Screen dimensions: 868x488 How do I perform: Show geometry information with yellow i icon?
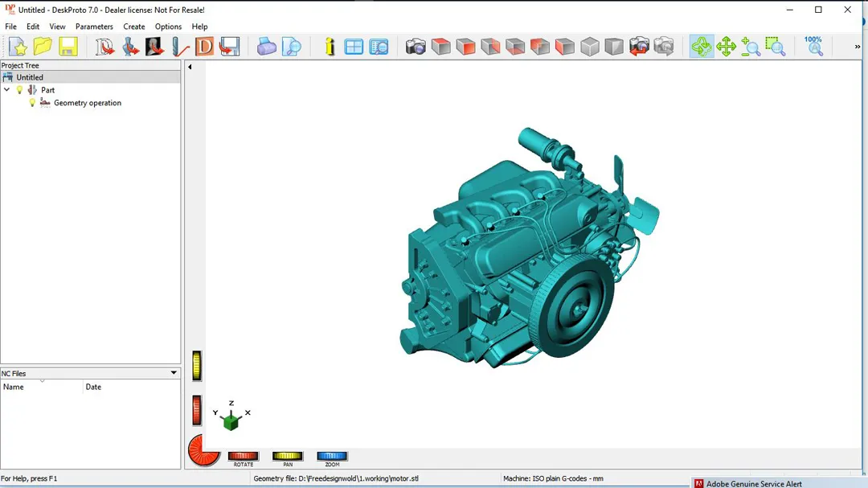coord(330,47)
